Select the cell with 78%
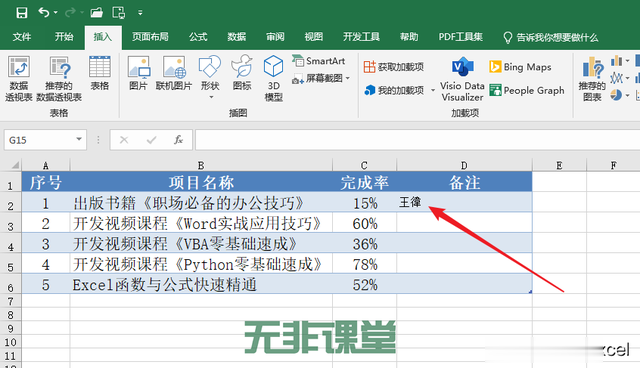The width and height of the screenshot is (640, 368). point(364,264)
